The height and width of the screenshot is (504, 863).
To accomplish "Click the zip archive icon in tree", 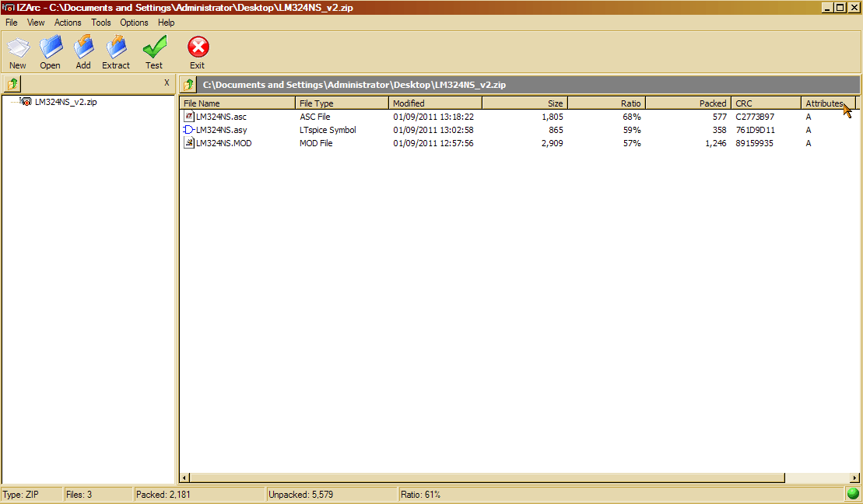I will [26, 102].
